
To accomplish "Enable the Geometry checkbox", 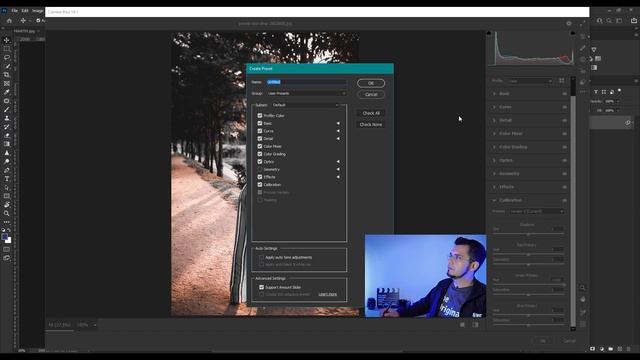I will [260, 169].
